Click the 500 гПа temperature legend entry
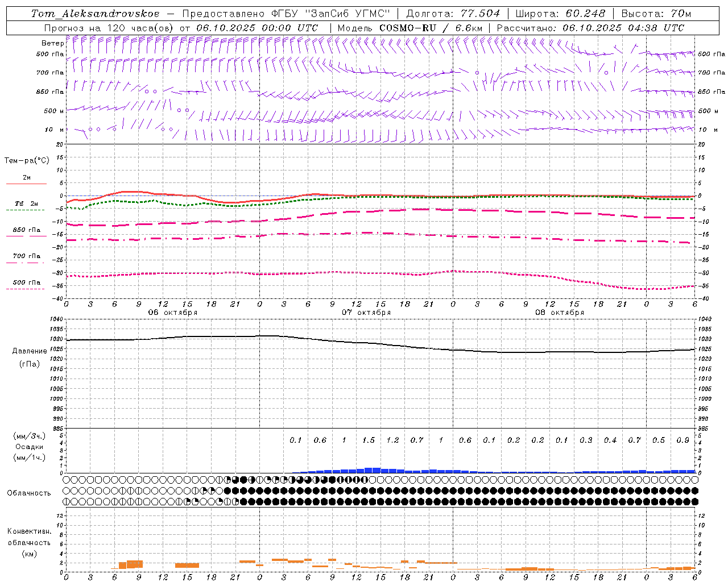Screen dimensions: 728x582 tap(27, 282)
